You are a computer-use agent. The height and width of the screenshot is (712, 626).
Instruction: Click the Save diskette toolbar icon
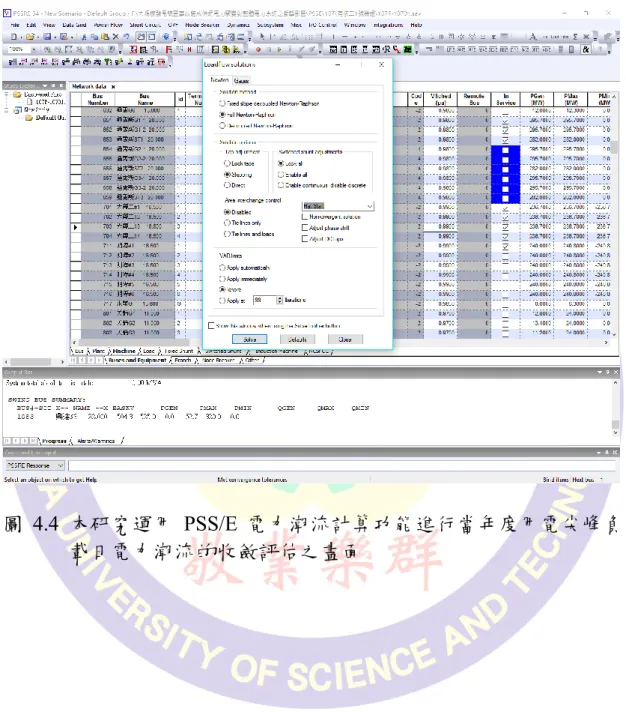[x=47, y=37]
